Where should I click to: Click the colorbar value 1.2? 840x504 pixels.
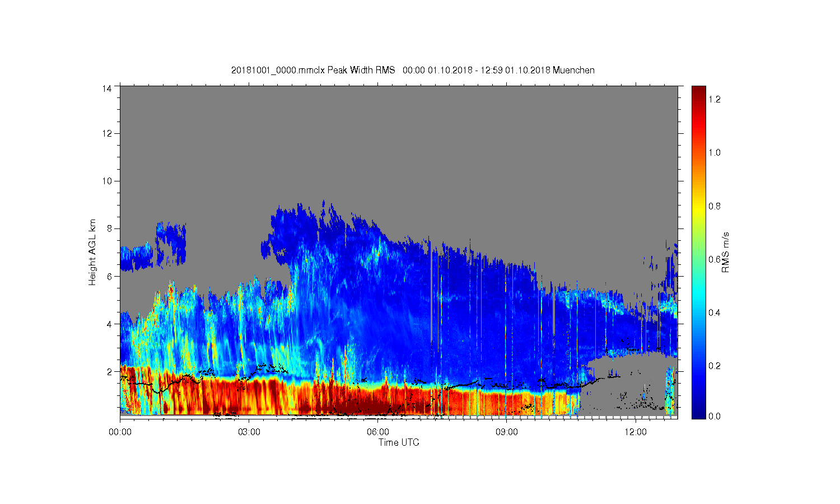(715, 99)
